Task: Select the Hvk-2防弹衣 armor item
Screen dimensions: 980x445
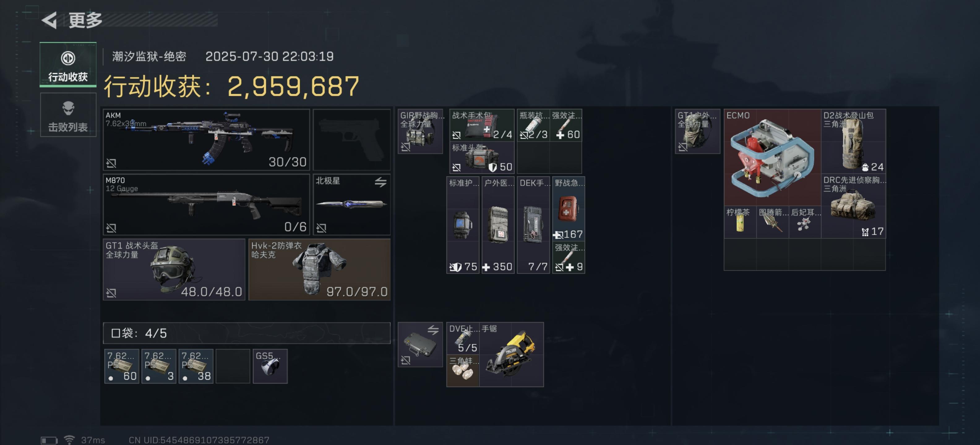Action: tap(320, 269)
